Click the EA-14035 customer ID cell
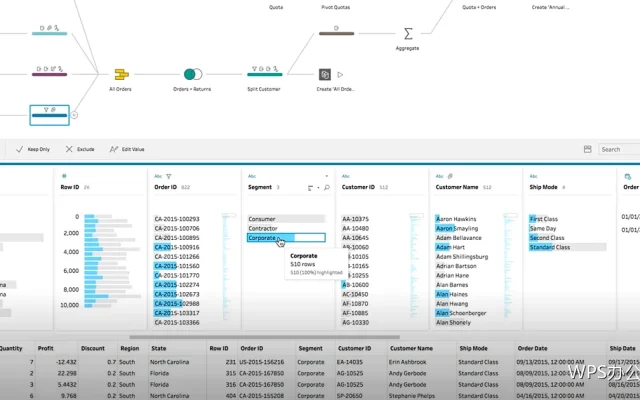Viewport: 640px width, 400px height. 350,362
